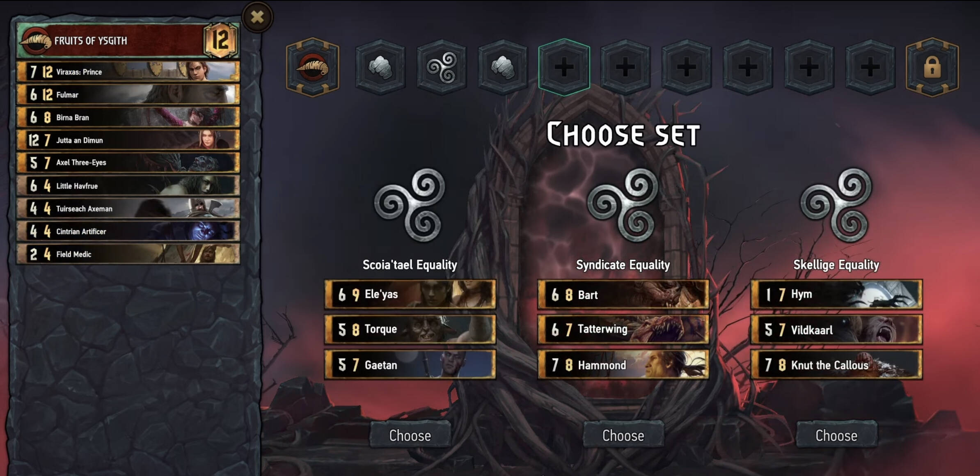Click the Hammond card preview

tap(623, 364)
